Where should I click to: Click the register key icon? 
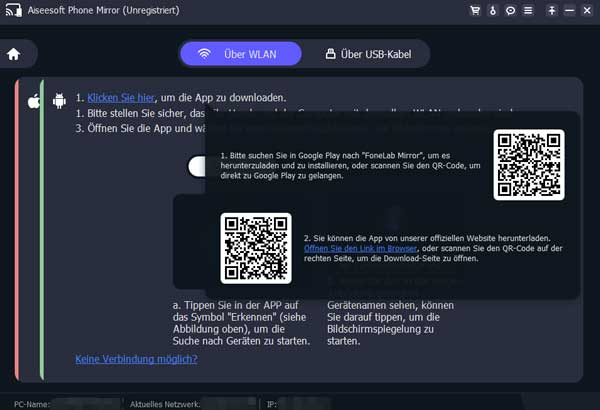point(493,11)
